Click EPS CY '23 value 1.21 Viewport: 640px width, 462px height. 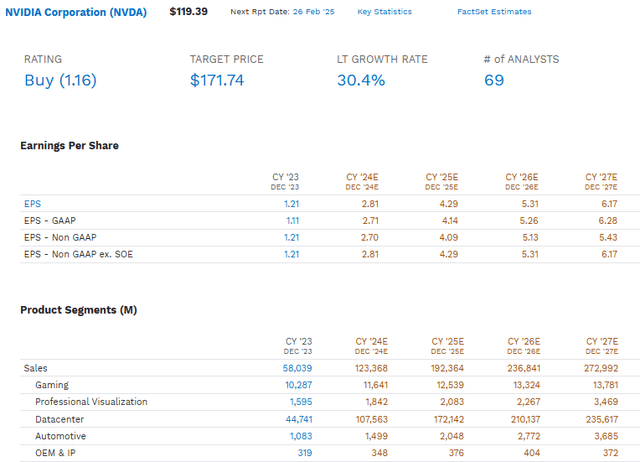coord(291,204)
